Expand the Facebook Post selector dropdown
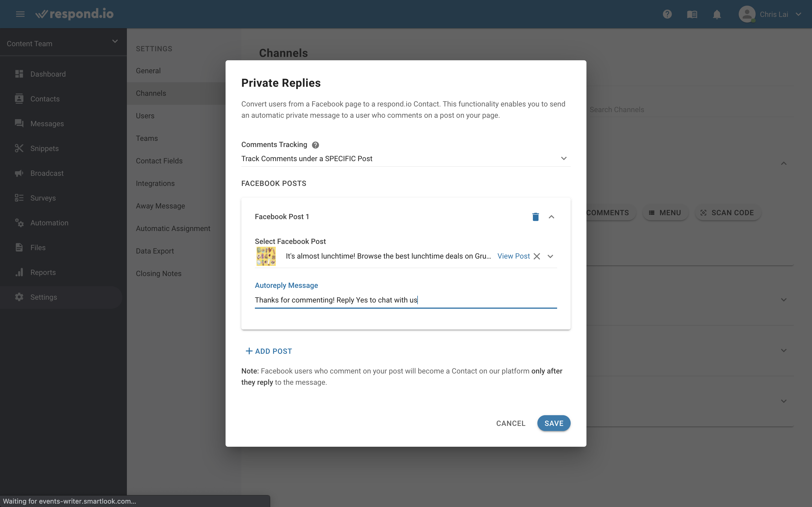 click(x=550, y=256)
